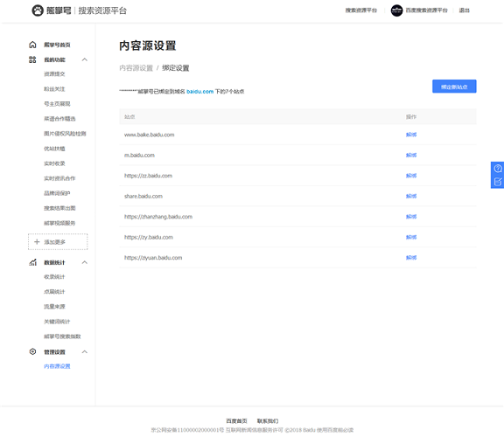504x444 pixels.
Task: Collapse the 管理设置 section chevron
Action: tap(85, 351)
